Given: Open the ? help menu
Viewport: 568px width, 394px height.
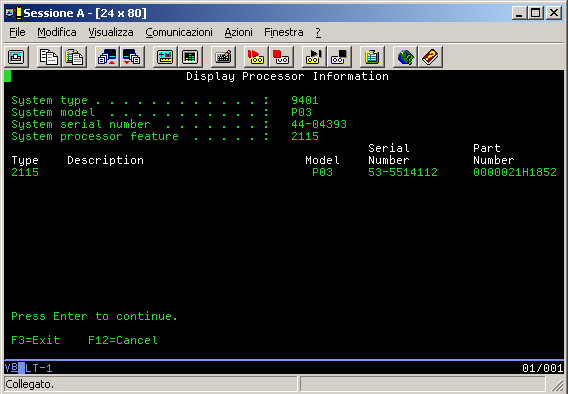Looking at the screenshot, I should [318, 32].
